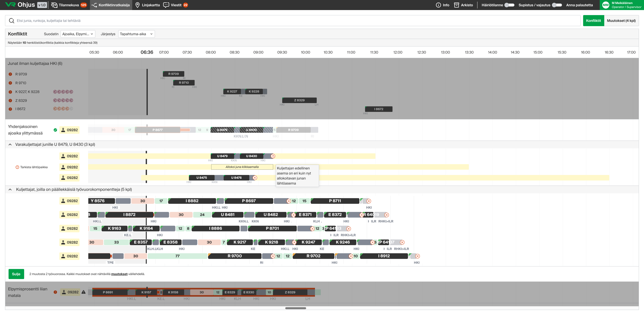Click the 77 break block
Viewport: 644px width, 315px height.
[177, 256]
